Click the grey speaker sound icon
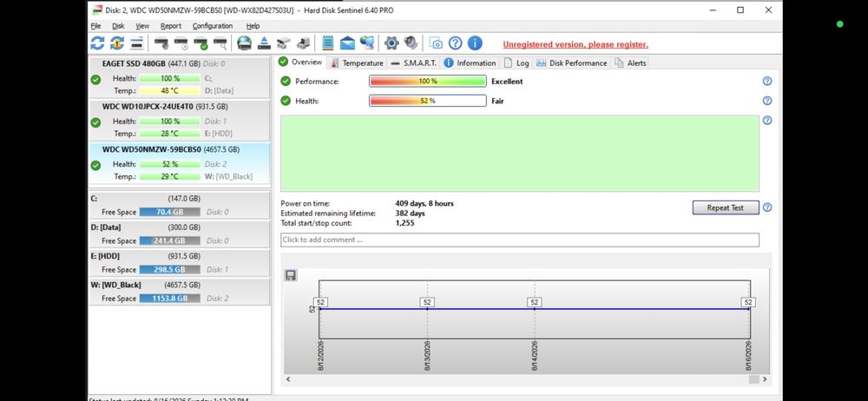This screenshot has width=868, height=401. [411, 43]
